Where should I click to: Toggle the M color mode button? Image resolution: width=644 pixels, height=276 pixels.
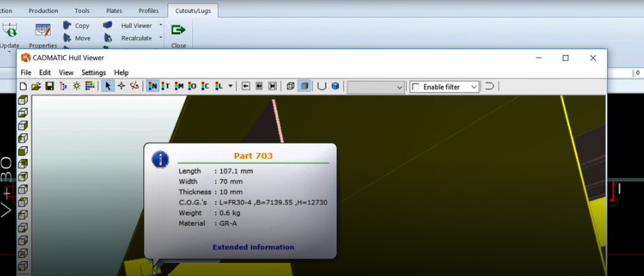click(x=179, y=86)
